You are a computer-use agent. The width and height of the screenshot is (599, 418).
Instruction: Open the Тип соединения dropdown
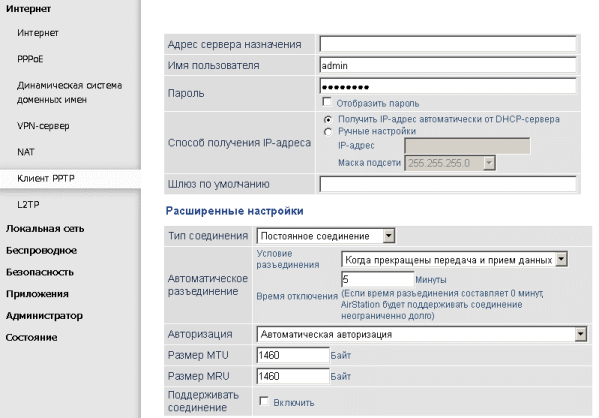click(x=326, y=236)
